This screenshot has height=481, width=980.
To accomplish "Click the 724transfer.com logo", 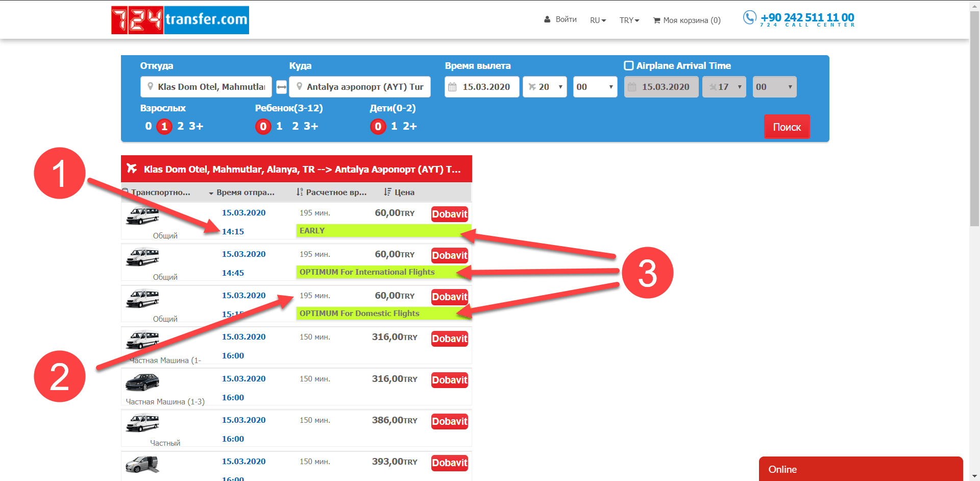I will point(180,20).
